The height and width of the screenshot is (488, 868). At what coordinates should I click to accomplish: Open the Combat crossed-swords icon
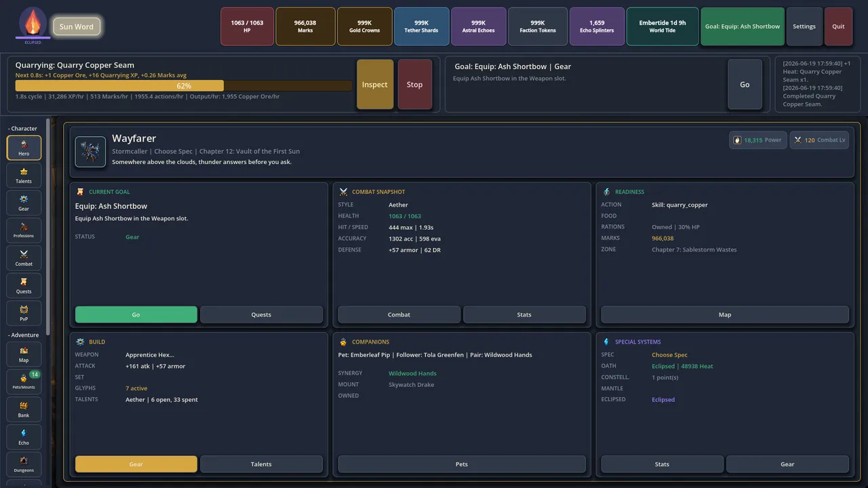(24, 258)
